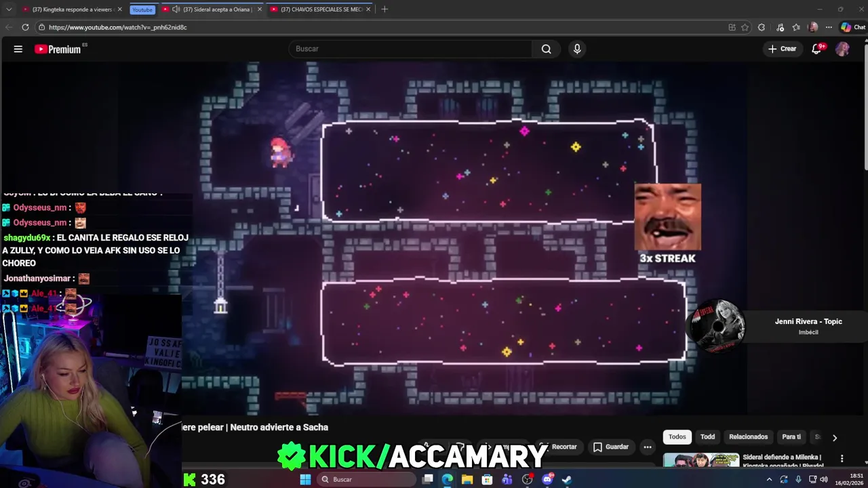868x488 pixels.
Task: Open the browser profile picture in the toolbar
Action: coord(813,27)
